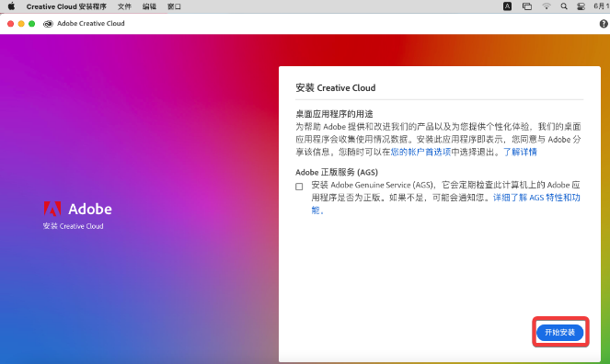This screenshot has width=610, height=364.
Task: Click the menu bar date display
Action: click(602, 6)
